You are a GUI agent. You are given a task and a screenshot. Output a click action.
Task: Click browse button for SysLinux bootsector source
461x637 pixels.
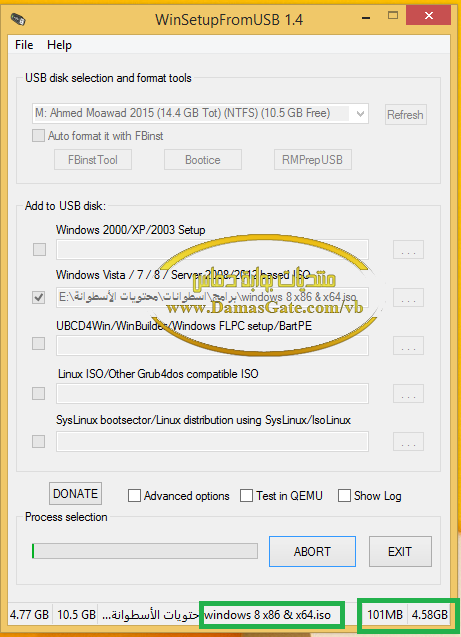pos(408,442)
